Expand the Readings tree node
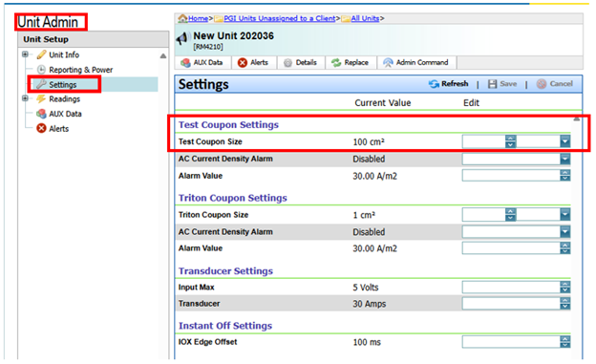Image resolution: width=596 pixels, height=364 pixels. tap(25, 98)
